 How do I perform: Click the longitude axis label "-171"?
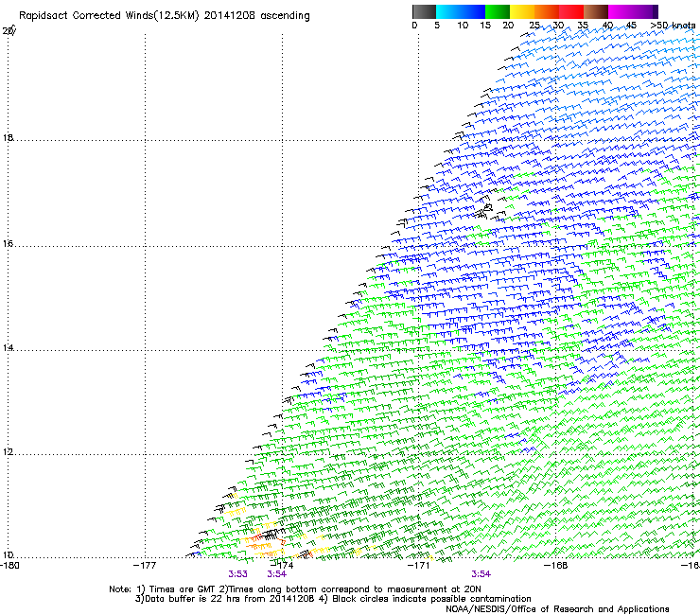point(419,566)
